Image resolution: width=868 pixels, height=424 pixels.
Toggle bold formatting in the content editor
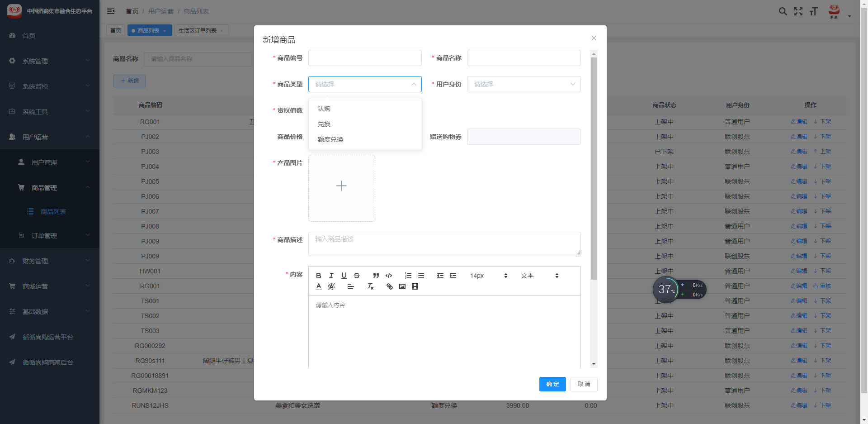tap(318, 276)
